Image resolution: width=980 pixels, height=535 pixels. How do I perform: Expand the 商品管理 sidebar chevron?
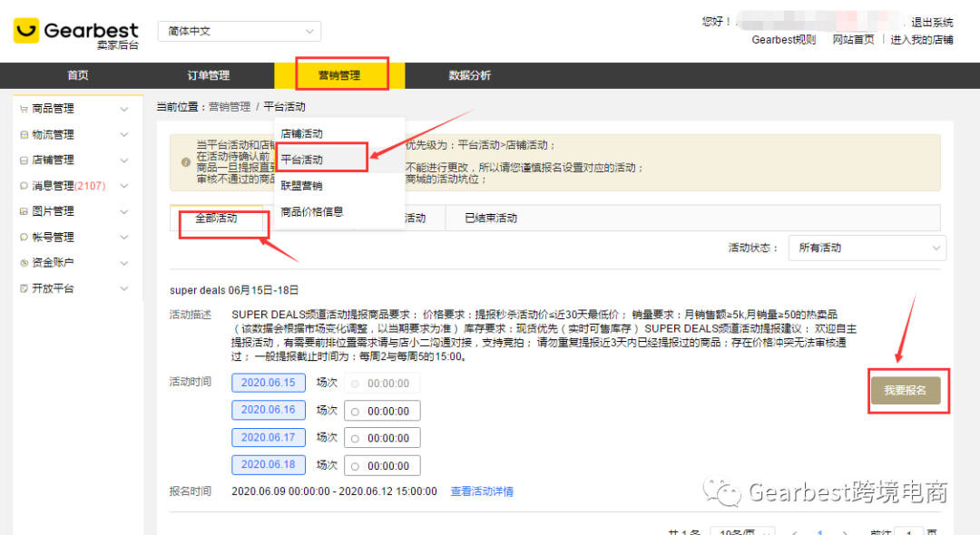(123, 109)
